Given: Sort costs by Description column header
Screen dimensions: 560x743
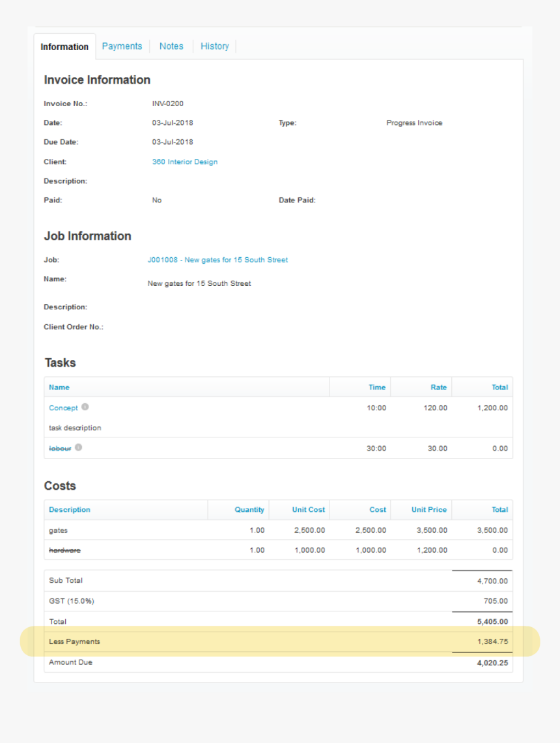Looking at the screenshot, I should pyautogui.click(x=70, y=510).
